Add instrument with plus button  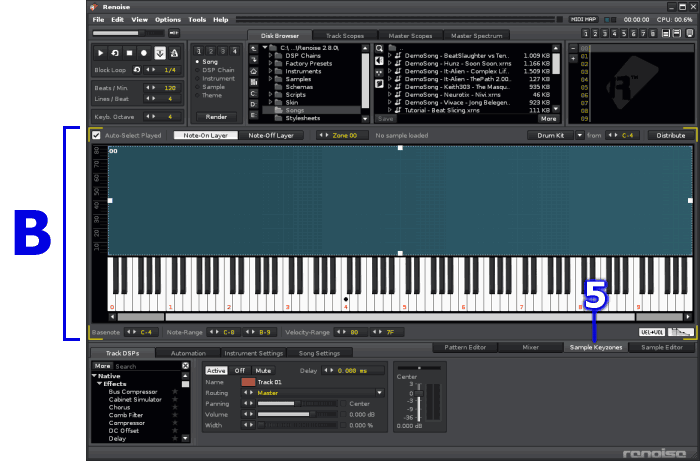(573, 58)
